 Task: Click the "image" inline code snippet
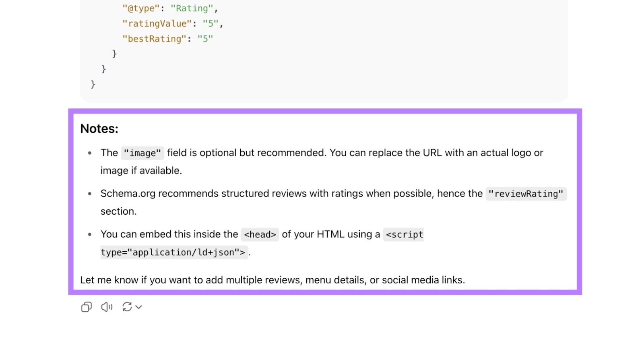[x=142, y=153]
